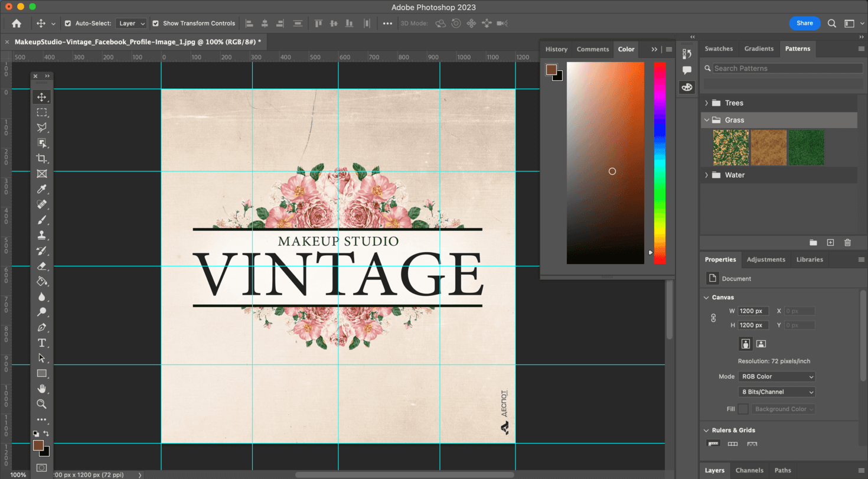Delete pattern using trash icon

tap(847, 243)
